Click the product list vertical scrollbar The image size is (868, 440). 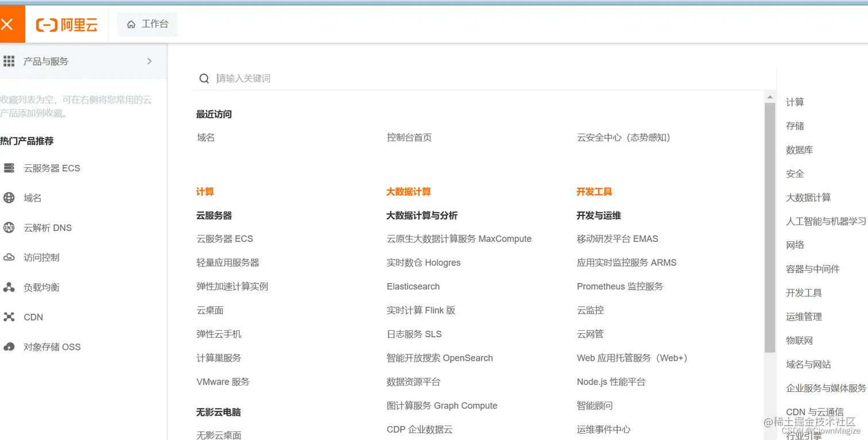[770, 227]
